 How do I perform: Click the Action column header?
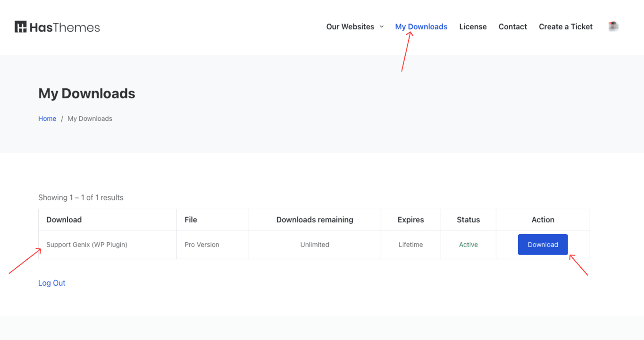543,220
